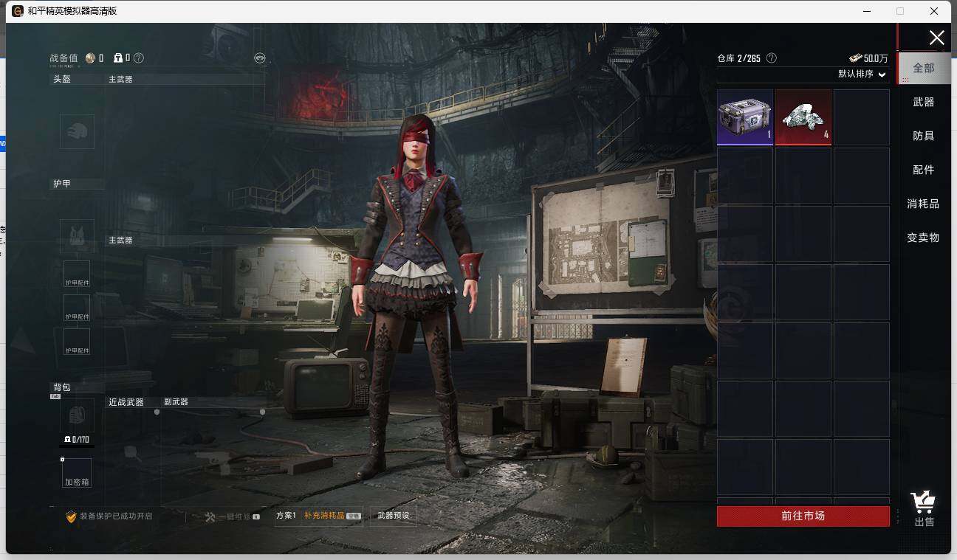Image resolution: width=957 pixels, height=560 pixels.
Task: Switch to the 配件 category tab
Action: (x=924, y=170)
